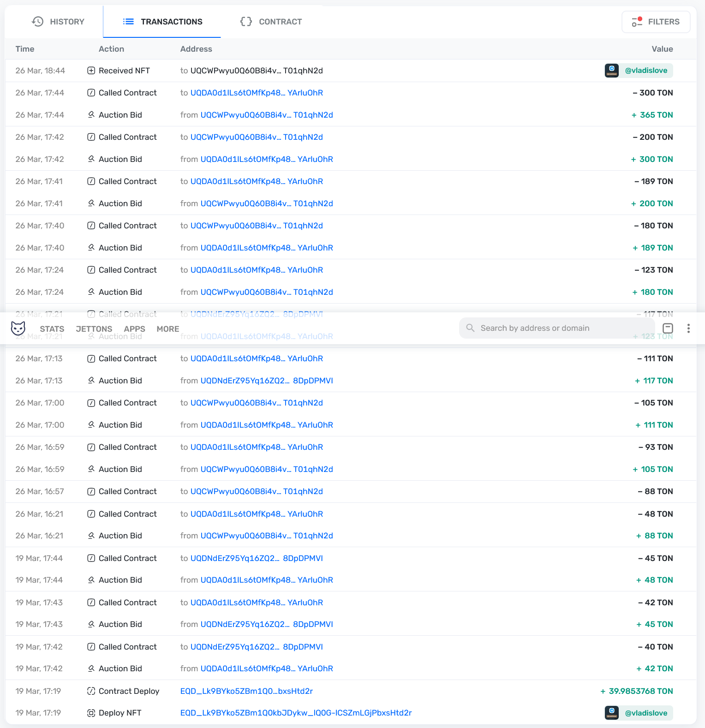This screenshot has height=728, width=705.
Task: Open the 300 TON Called Contract address link
Action: click(x=257, y=93)
